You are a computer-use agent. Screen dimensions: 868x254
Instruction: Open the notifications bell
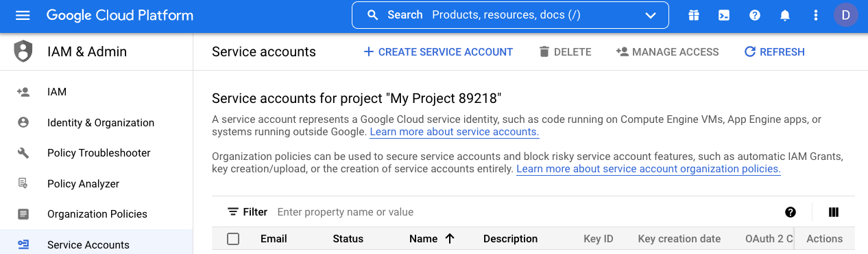click(x=786, y=15)
